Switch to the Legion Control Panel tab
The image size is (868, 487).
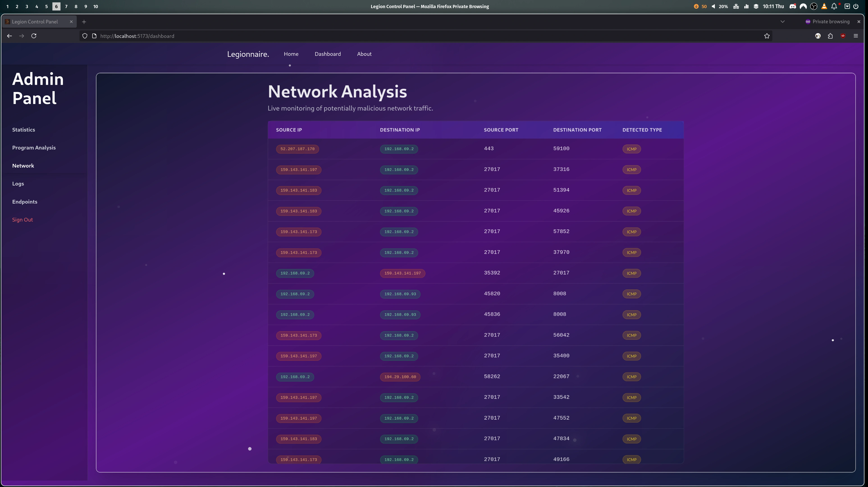coord(35,22)
